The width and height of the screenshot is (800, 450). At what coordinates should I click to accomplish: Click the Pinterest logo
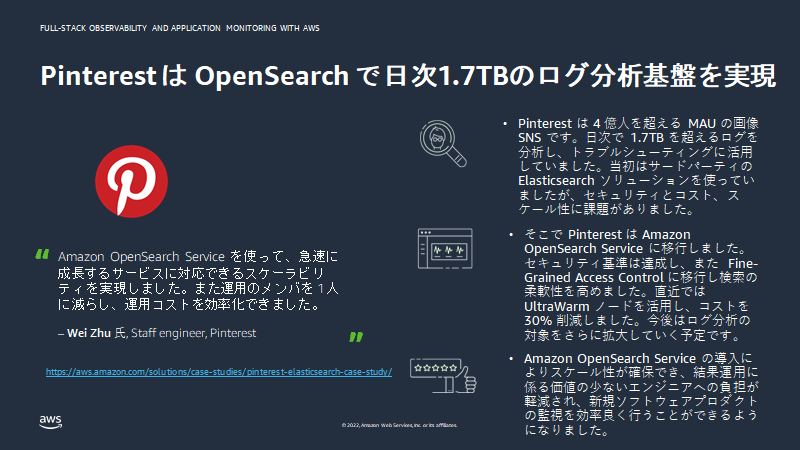click(x=131, y=181)
